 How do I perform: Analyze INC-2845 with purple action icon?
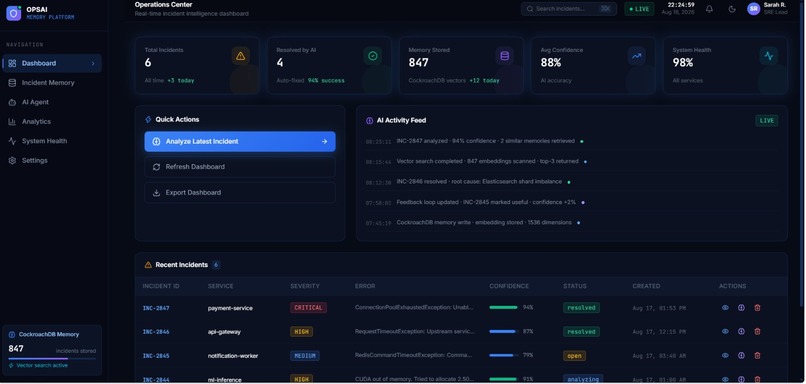[741, 355]
